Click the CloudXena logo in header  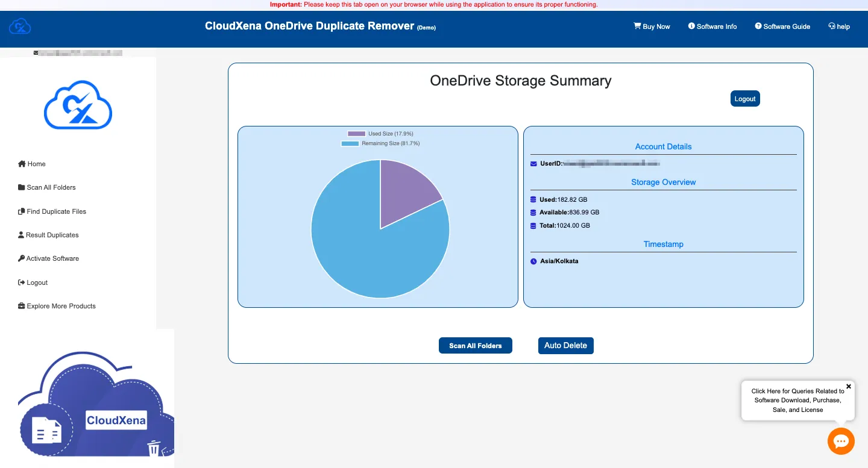[20, 27]
